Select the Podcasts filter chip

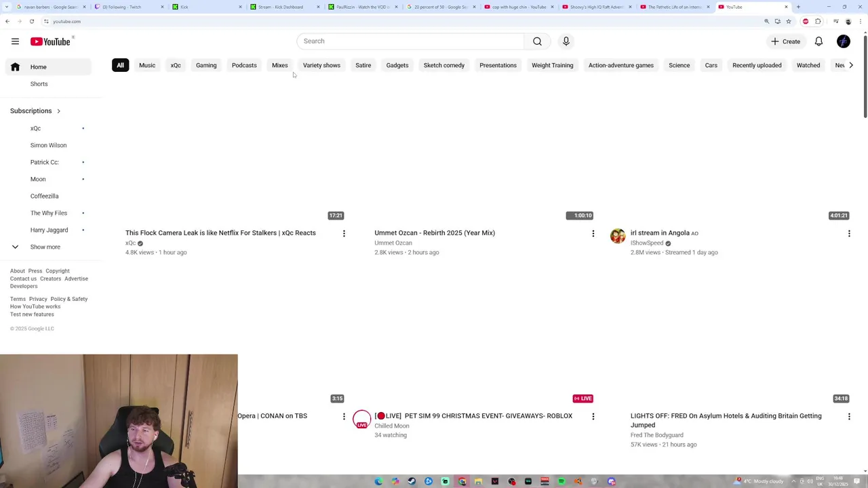click(x=244, y=66)
